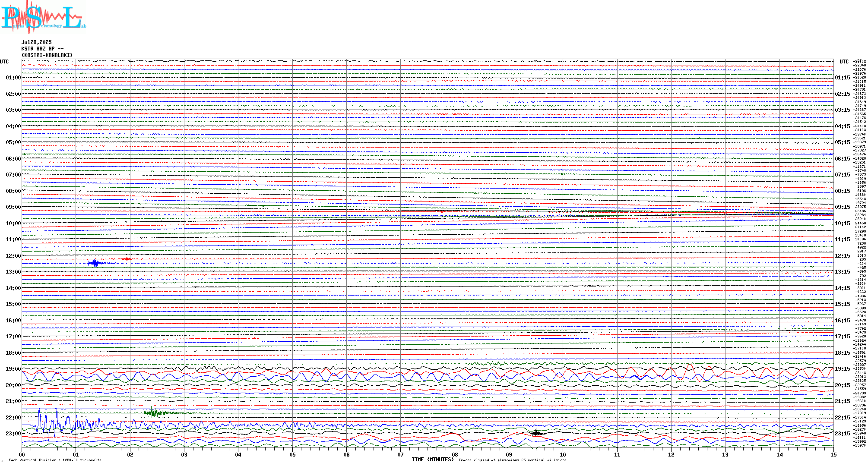Click the UTC label on the right axis
Viewport: 868px width, 466px height.
[x=844, y=62]
